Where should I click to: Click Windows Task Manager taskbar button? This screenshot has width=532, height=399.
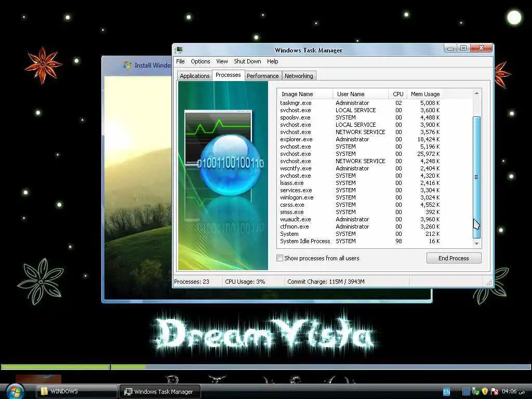tap(160, 392)
